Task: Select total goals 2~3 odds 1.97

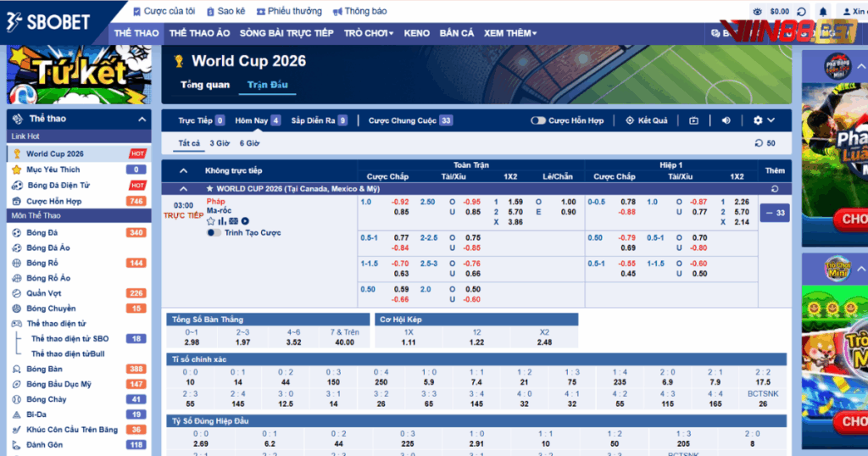Action: [242, 342]
